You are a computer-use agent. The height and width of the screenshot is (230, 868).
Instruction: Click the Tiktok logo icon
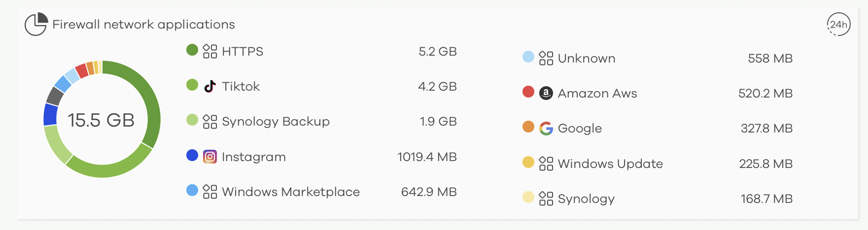pos(210,86)
